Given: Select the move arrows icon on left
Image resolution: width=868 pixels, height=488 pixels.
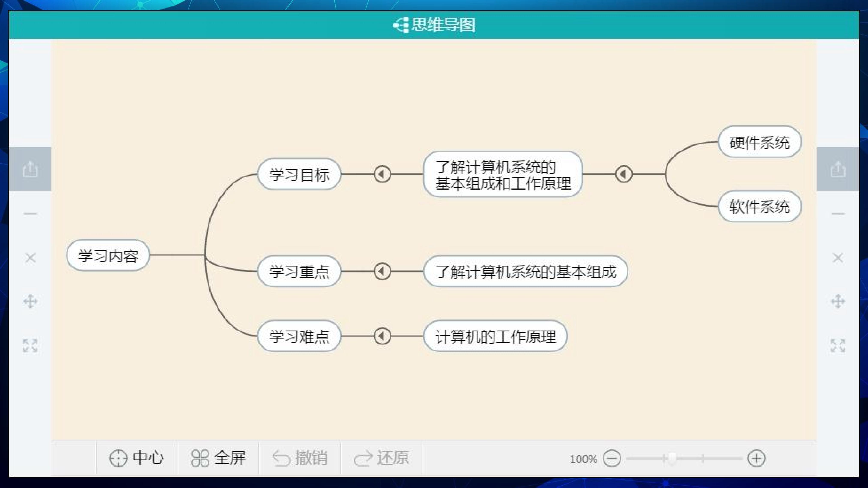Looking at the screenshot, I should (30, 301).
